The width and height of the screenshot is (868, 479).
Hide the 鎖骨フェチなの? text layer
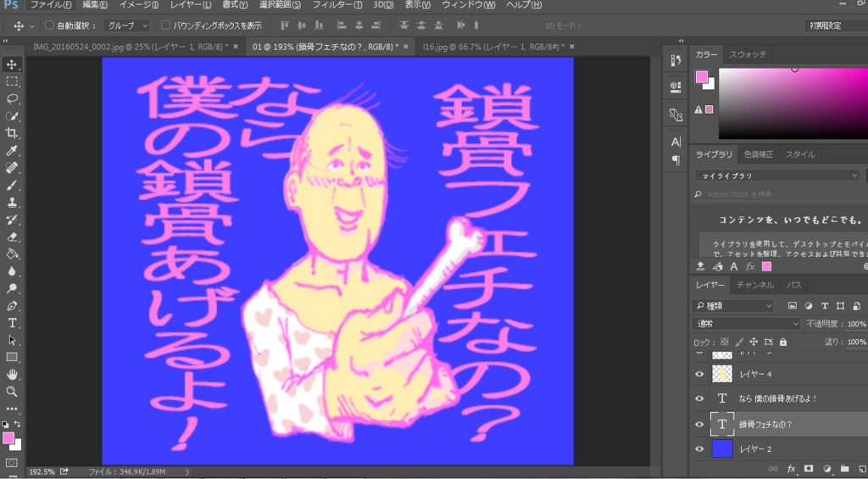tap(699, 424)
